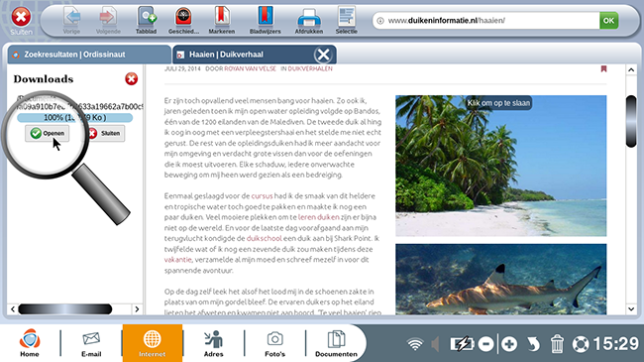Click the page scroll-down arrow
Viewport: 644px width, 362px height.
point(631,308)
